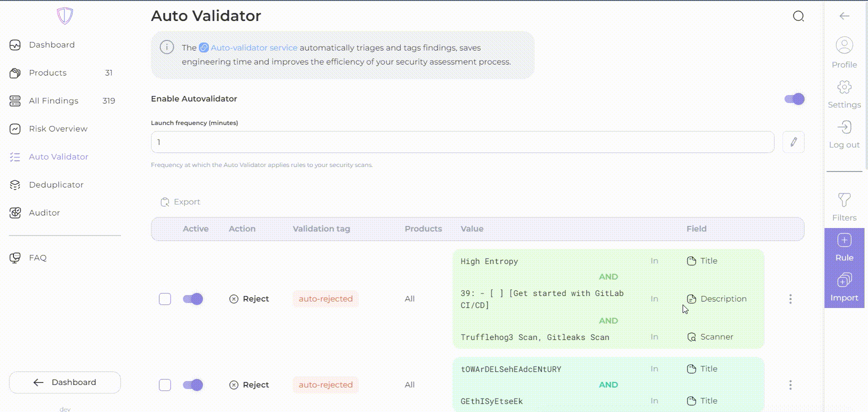
Task: Select checkbox of the High Entropy rule
Action: (165, 299)
